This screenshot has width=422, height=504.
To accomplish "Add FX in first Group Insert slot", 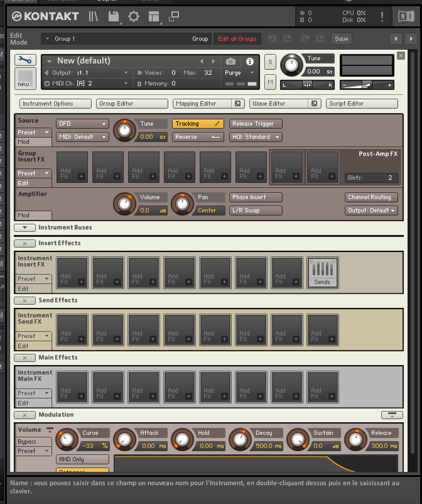I will (72, 167).
